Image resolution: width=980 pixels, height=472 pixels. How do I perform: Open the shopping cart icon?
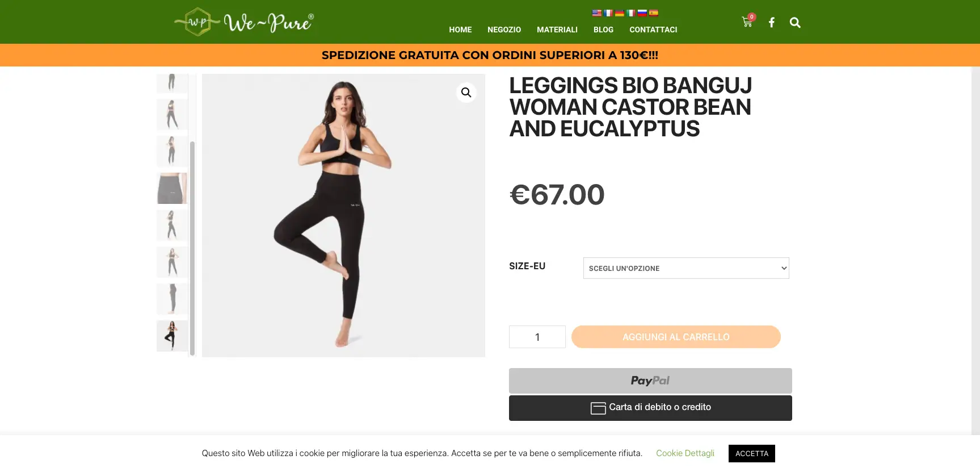click(747, 22)
